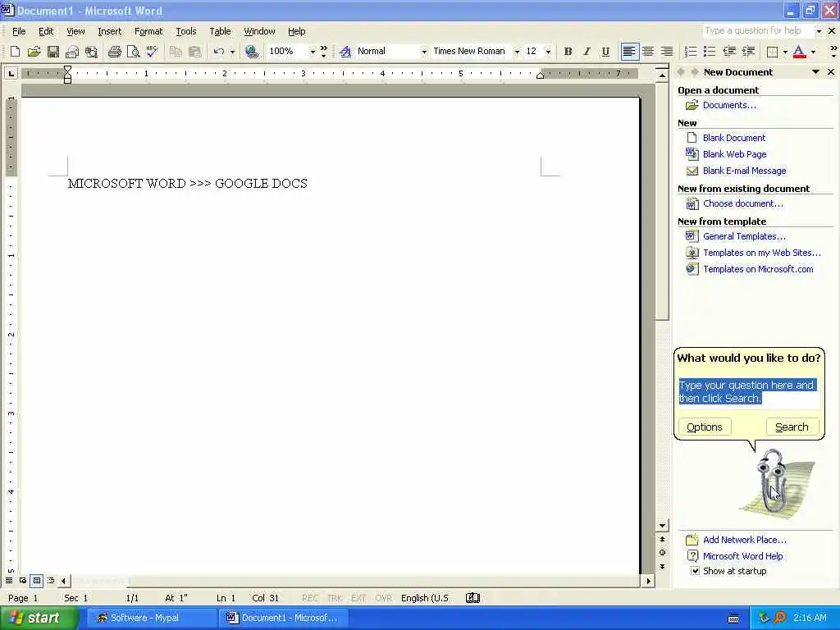Open the Edit menu
This screenshot has width=840, height=630.
(x=46, y=31)
